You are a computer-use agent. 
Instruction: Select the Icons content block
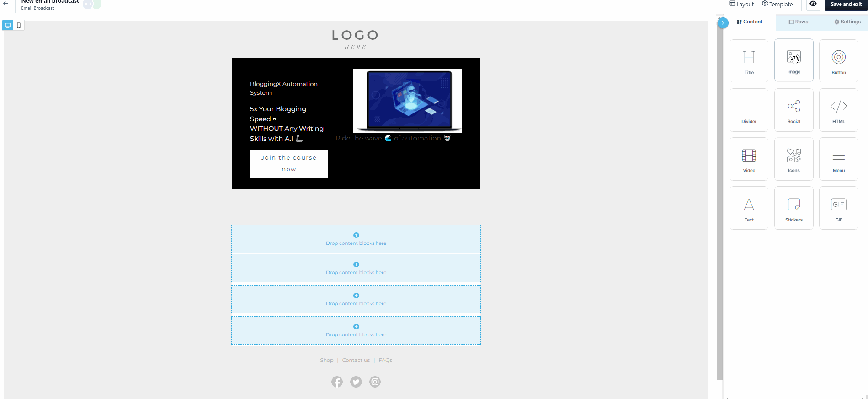click(793, 159)
